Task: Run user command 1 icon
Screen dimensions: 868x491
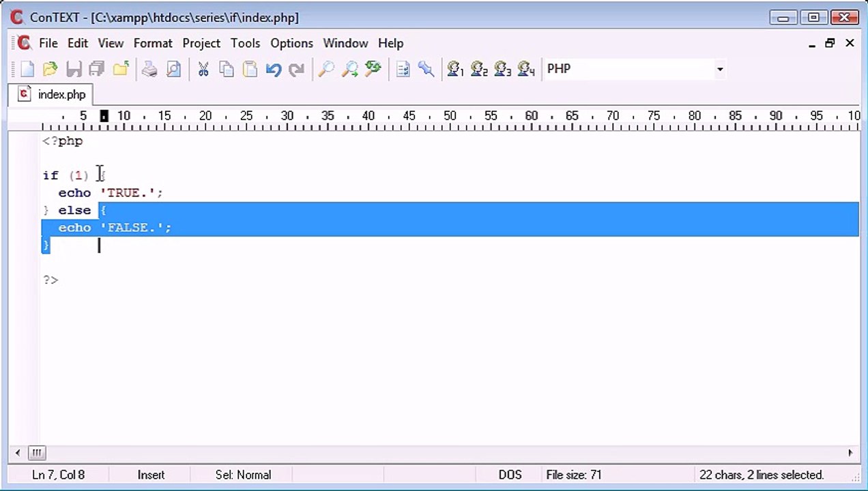Action: click(x=455, y=69)
